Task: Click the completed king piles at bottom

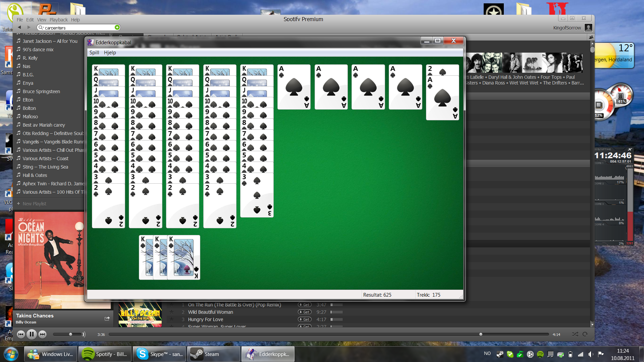Action: coord(169,257)
